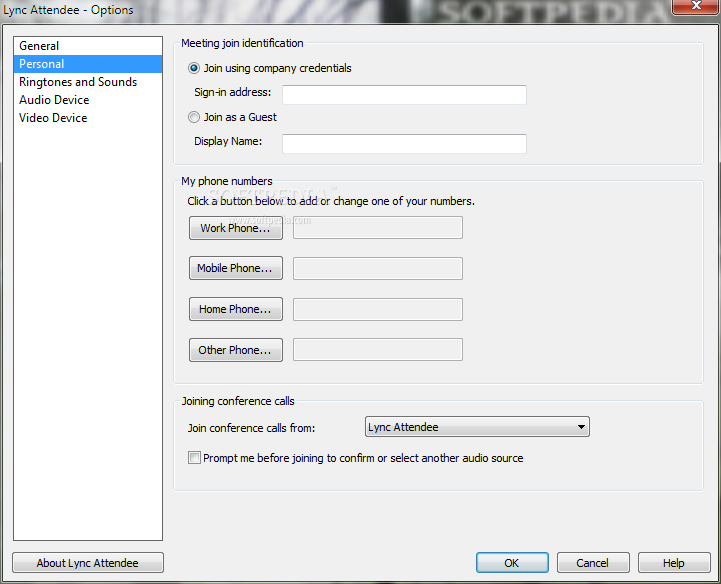Viewport: 721px width, 584px height.
Task: Confirm options with OK
Action: pyautogui.click(x=512, y=563)
